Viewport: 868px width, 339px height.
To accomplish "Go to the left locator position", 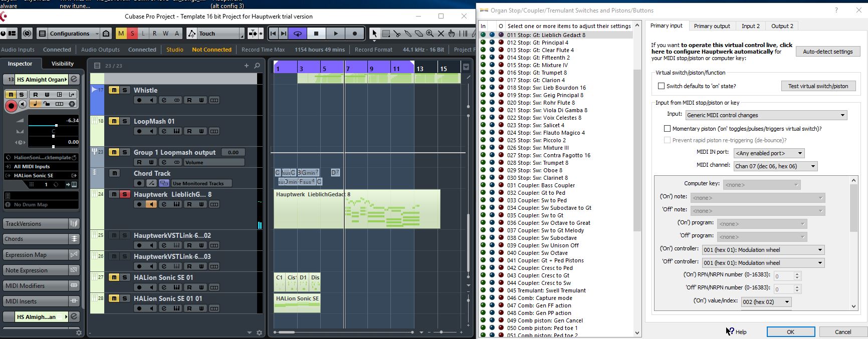I will (273, 34).
